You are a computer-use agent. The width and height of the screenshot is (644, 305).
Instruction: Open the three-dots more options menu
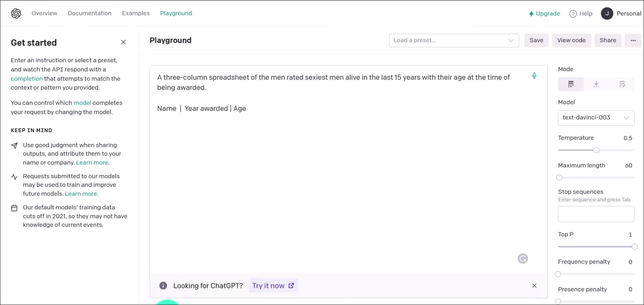click(633, 40)
